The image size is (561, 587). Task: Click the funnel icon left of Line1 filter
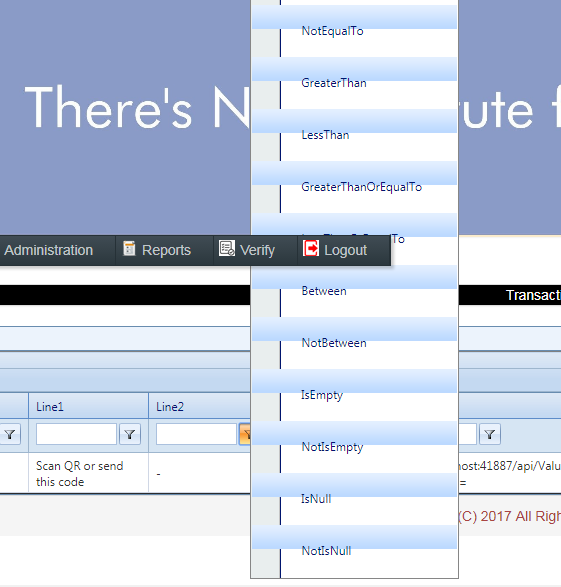[x=10, y=434]
